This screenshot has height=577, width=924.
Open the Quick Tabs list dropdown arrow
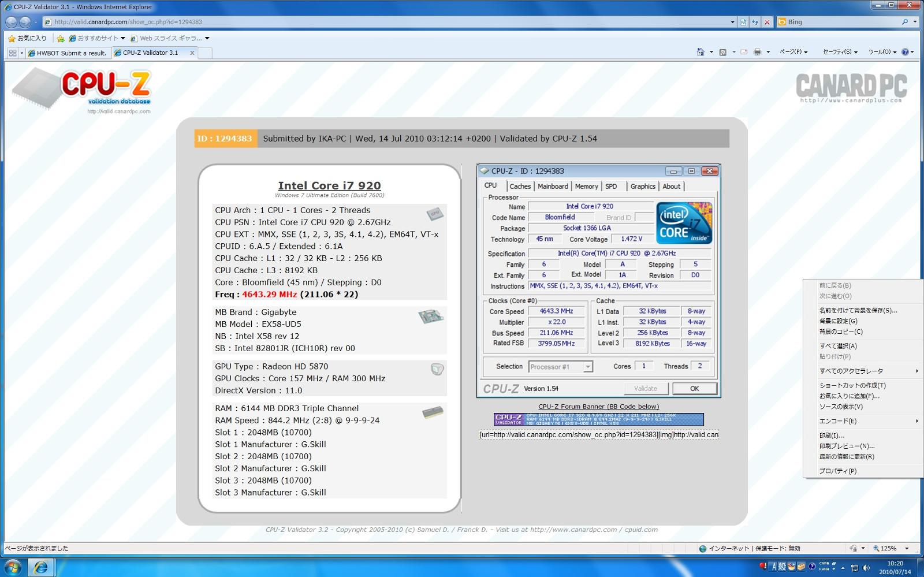tap(22, 53)
